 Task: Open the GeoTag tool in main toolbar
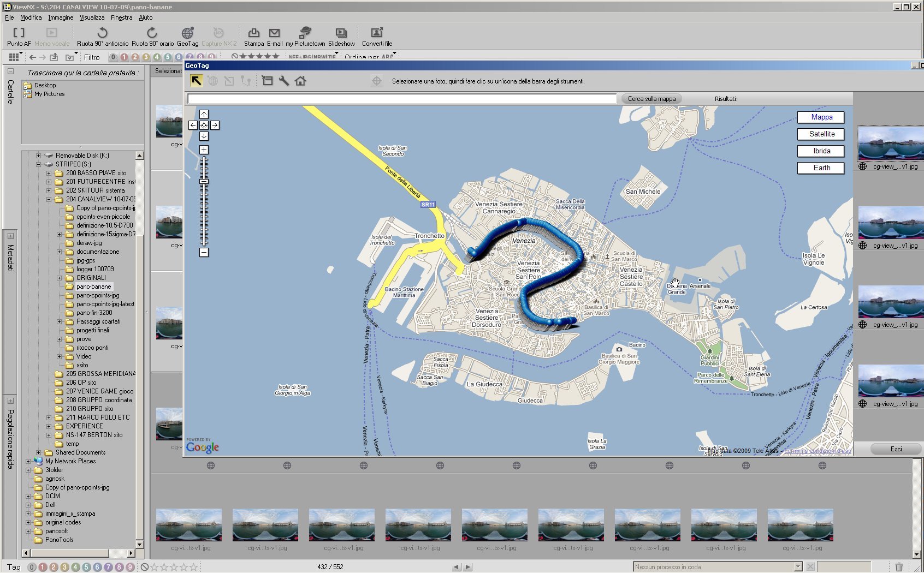click(x=187, y=33)
